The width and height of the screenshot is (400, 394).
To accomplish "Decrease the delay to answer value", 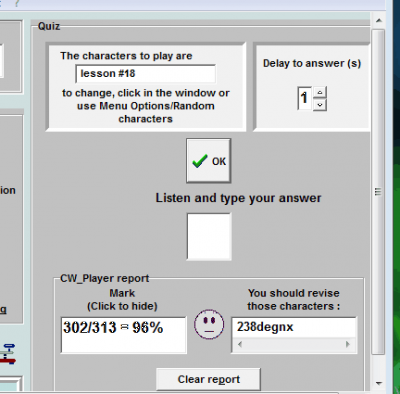I will click(320, 105).
